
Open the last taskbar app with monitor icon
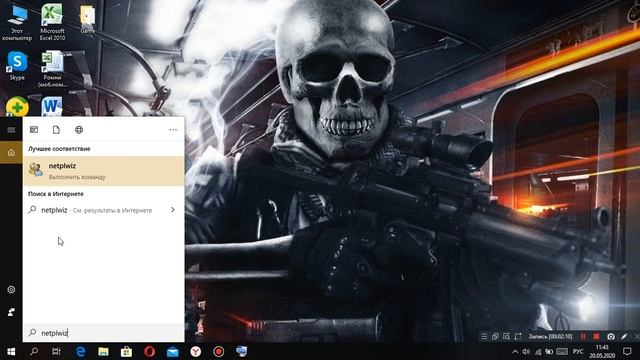(x=242, y=351)
